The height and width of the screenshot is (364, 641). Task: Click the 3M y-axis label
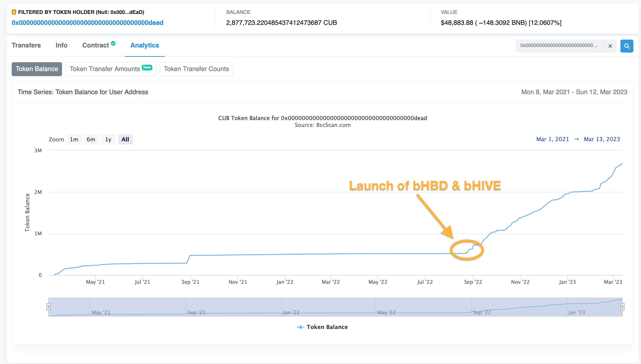click(x=38, y=151)
